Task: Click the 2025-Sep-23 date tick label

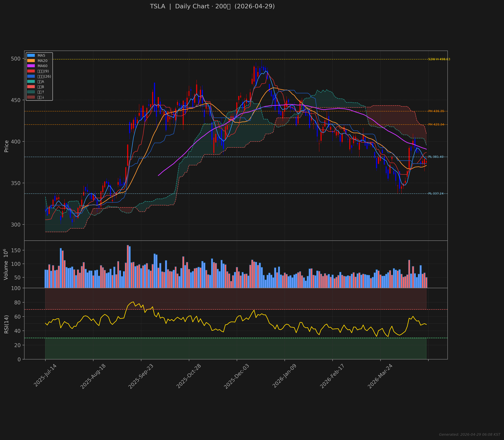Action: [141, 376]
